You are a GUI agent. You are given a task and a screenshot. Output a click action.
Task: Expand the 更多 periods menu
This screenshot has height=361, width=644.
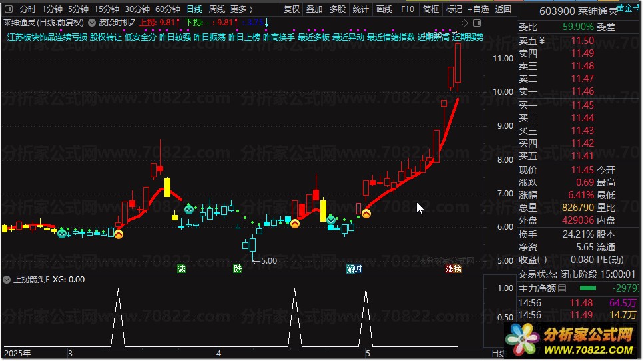coord(241,9)
